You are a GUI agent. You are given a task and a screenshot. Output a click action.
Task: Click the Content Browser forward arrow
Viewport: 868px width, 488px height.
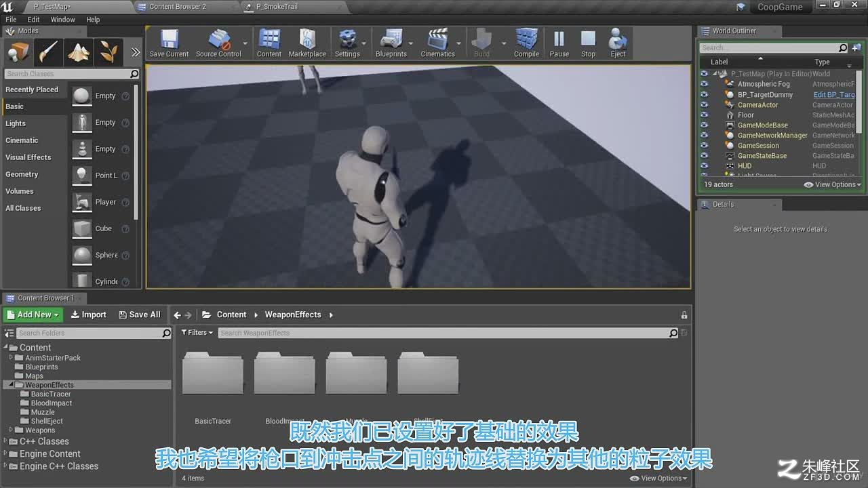coord(189,315)
